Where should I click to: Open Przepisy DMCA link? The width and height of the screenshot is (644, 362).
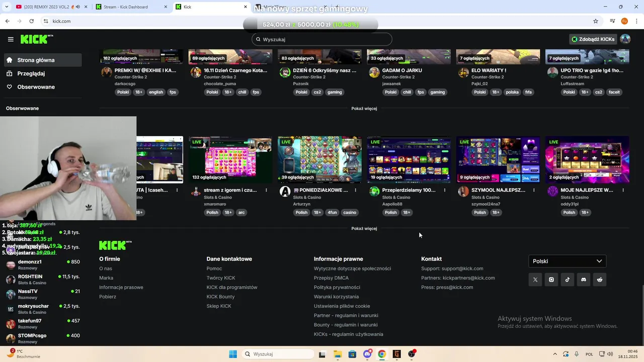(x=331, y=278)
